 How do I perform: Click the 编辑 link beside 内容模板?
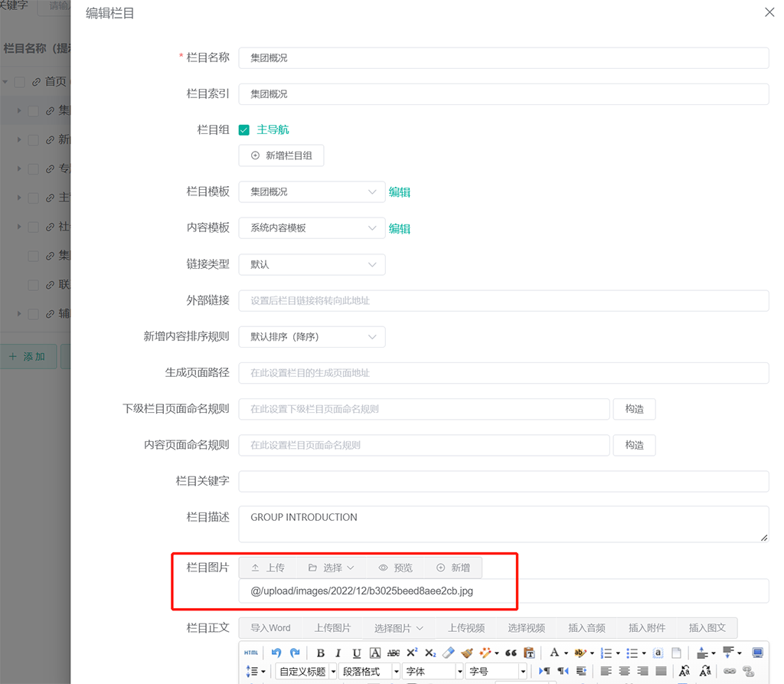(400, 229)
